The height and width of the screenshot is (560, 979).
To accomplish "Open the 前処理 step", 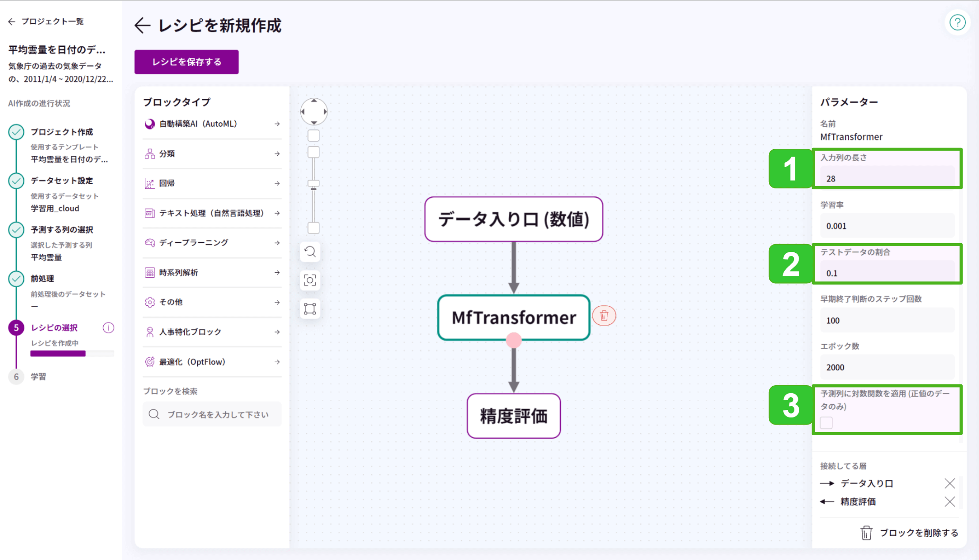I will pos(42,278).
